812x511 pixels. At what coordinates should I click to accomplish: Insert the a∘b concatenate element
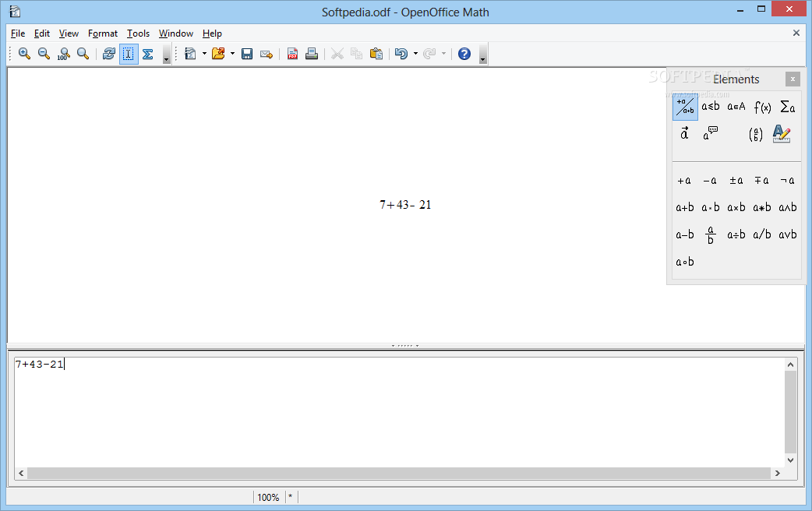tap(685, 262)
